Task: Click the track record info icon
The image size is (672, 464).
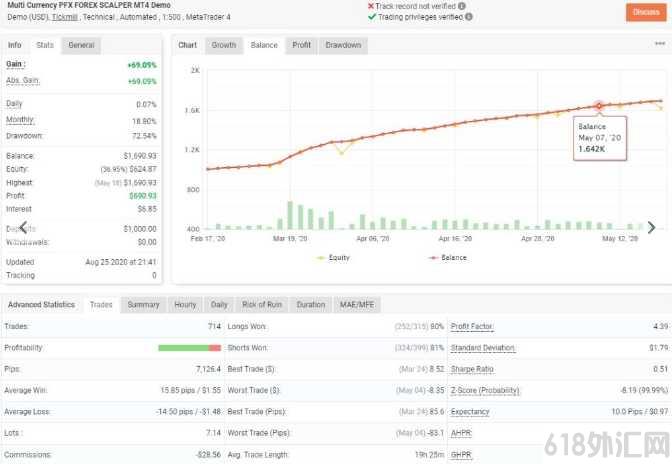Action: 462,6
